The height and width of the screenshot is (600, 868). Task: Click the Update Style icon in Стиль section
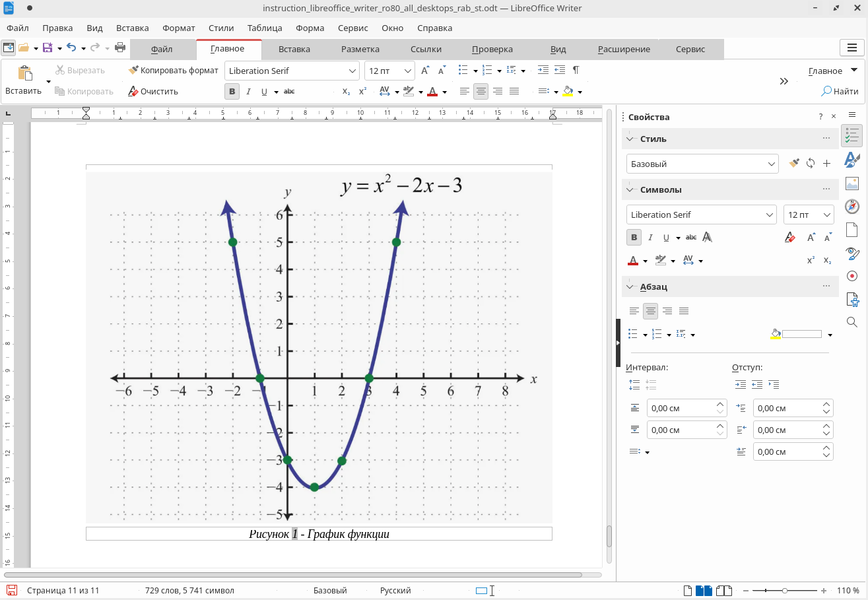pos(811,164)
